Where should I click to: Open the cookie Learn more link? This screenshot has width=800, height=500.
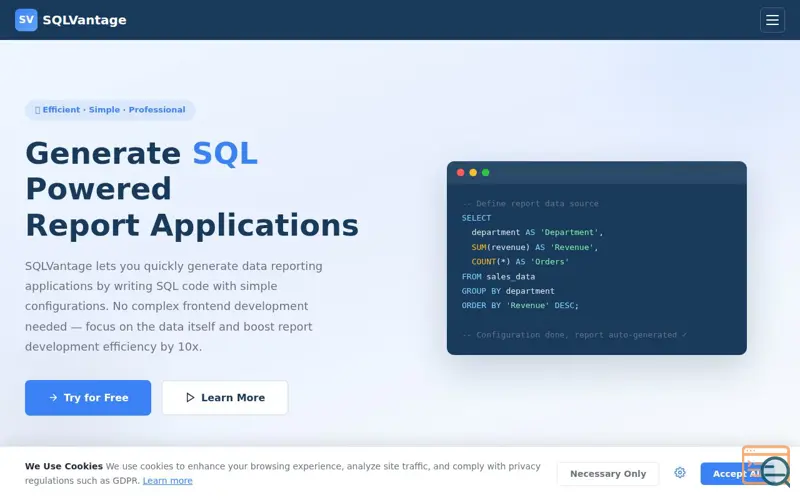(167, 481)
